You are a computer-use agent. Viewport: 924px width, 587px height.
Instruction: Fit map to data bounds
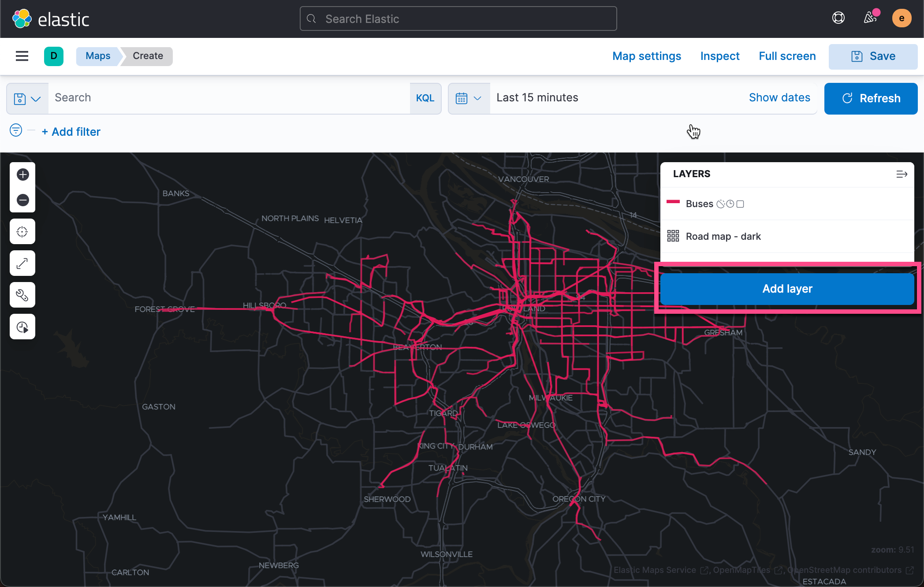[x=22, y=263]
